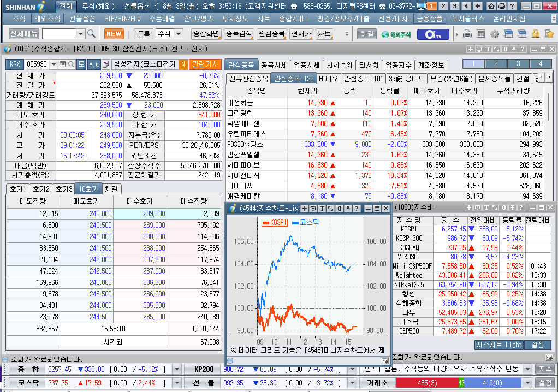Open settings gear icon in main toolbar
The height and width of the screenshot is (392, 558).
pos(495,34)
